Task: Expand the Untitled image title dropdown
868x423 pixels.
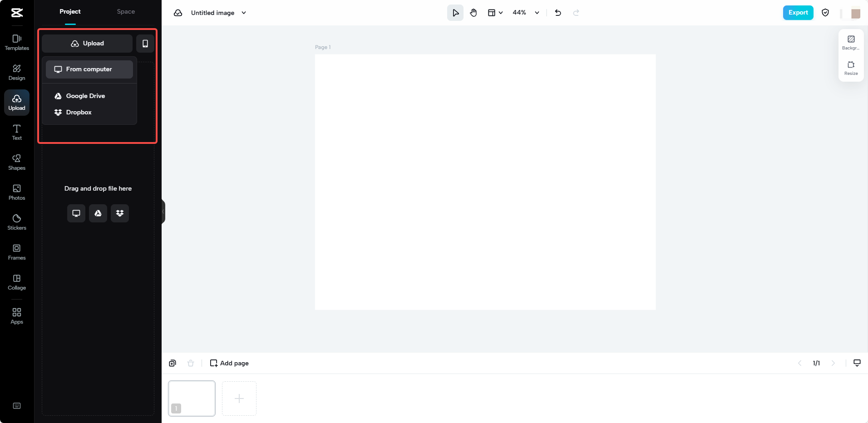Action: pos(244,13)
